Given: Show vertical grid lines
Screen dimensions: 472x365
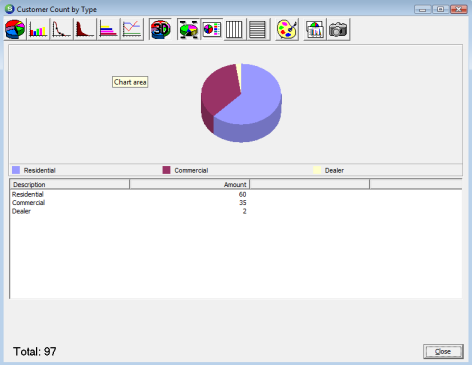Looking at the screenshot, I should (234, 29).
